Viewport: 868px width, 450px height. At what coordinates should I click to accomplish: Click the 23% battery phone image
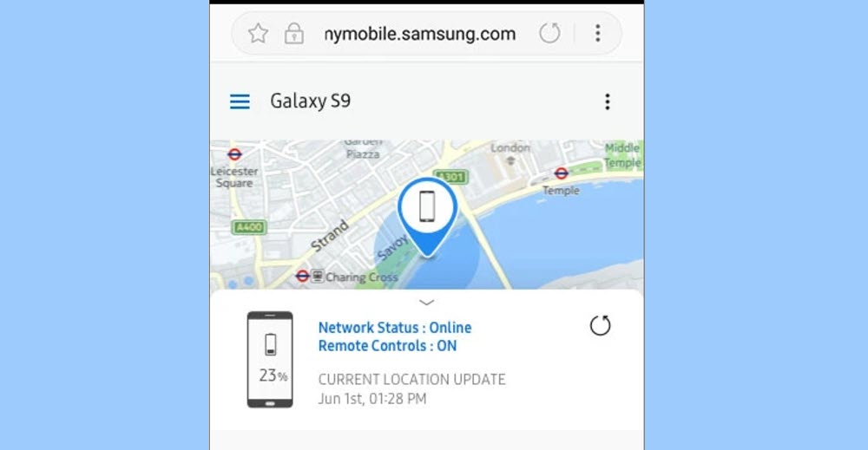pos(270,359)
